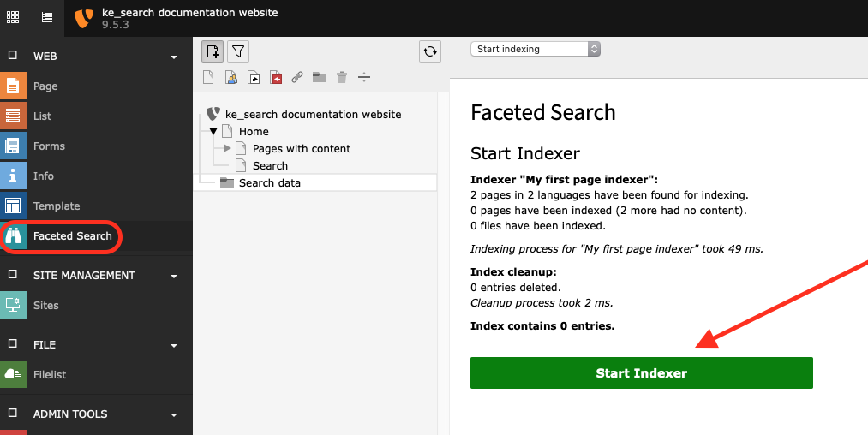The width and height of the screenshot is (868, 435).
Task: Click the folder icon in tree toolbar
Action: pos(320,78)
